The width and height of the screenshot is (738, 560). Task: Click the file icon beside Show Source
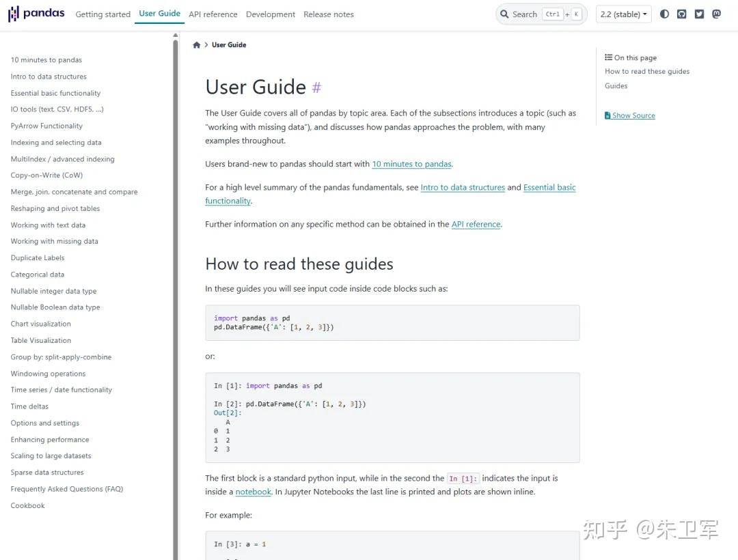(x=608, y=115)
